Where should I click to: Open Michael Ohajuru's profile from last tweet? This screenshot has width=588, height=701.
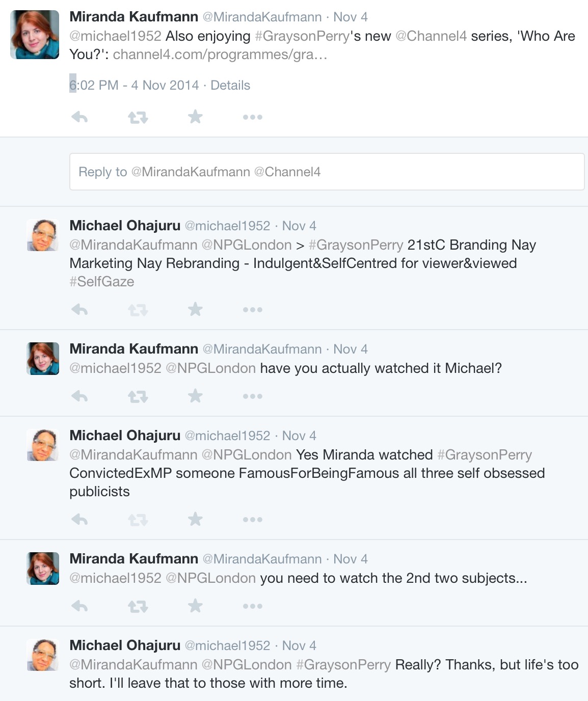125,645
